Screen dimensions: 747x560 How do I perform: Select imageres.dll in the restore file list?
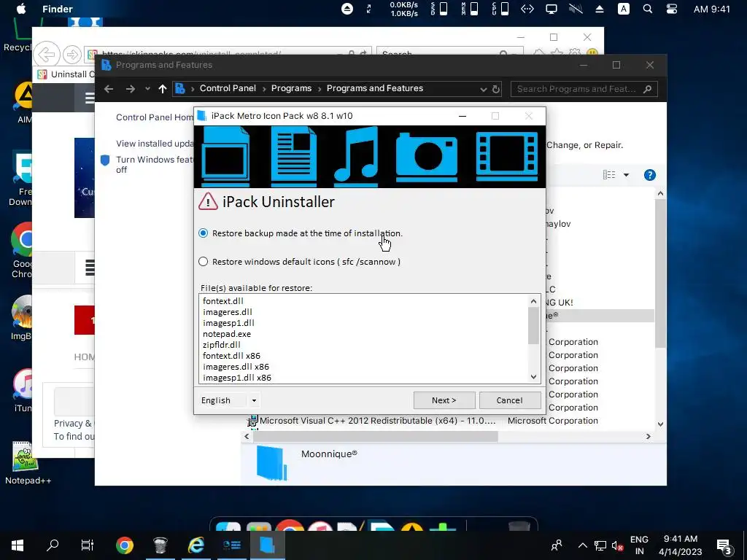coord(228,312)
